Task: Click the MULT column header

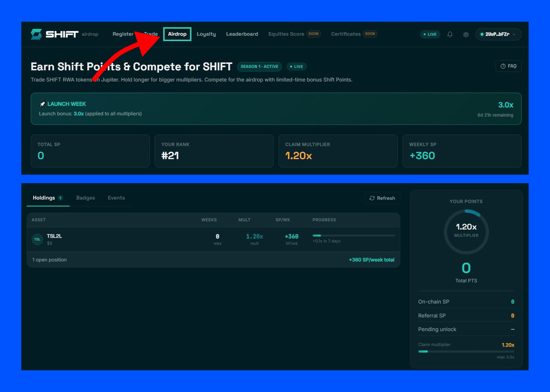Action: [245, 220]
